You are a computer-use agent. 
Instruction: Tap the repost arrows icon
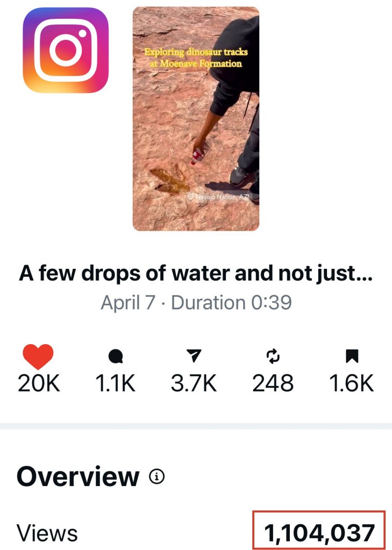[273, 356]
